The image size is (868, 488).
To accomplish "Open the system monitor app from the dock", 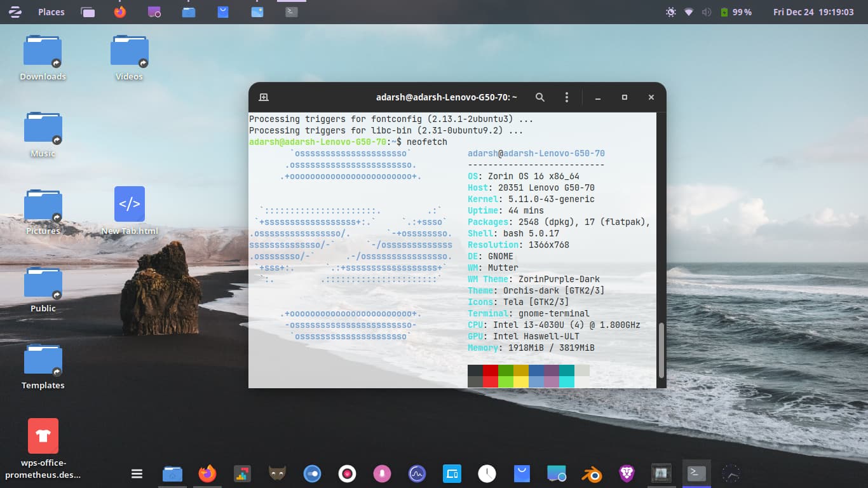I will click(x=417, y=473).
